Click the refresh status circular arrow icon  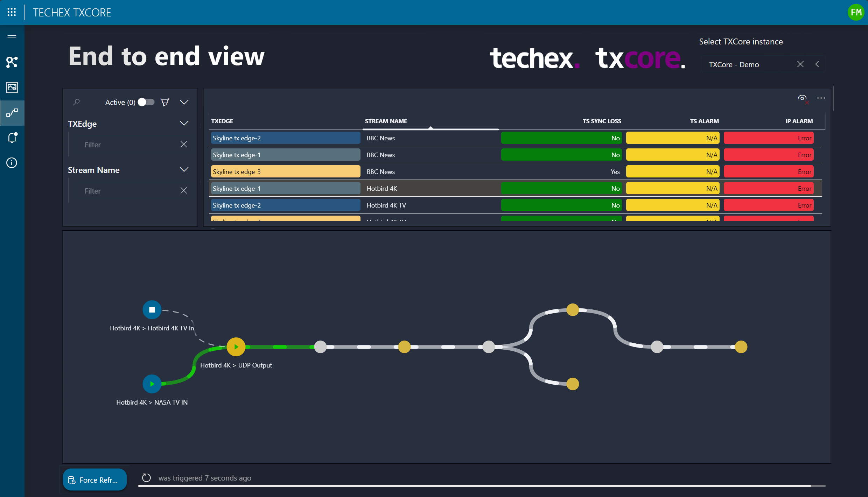[x=146, y=478]
